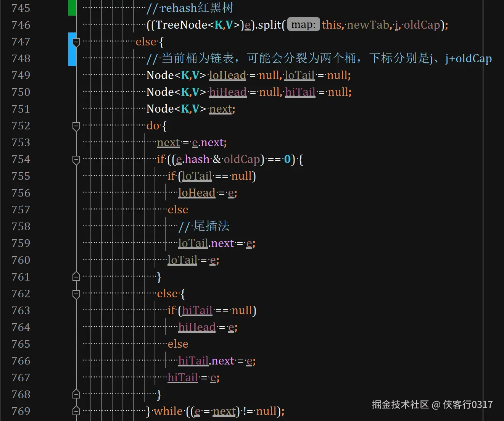Click line number 746 in the gutter
504x421 pixels.
(x=21, y=25)
